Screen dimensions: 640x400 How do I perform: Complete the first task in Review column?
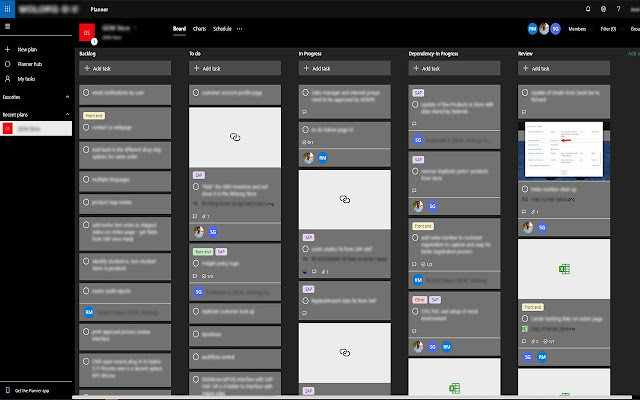[525, 93]
